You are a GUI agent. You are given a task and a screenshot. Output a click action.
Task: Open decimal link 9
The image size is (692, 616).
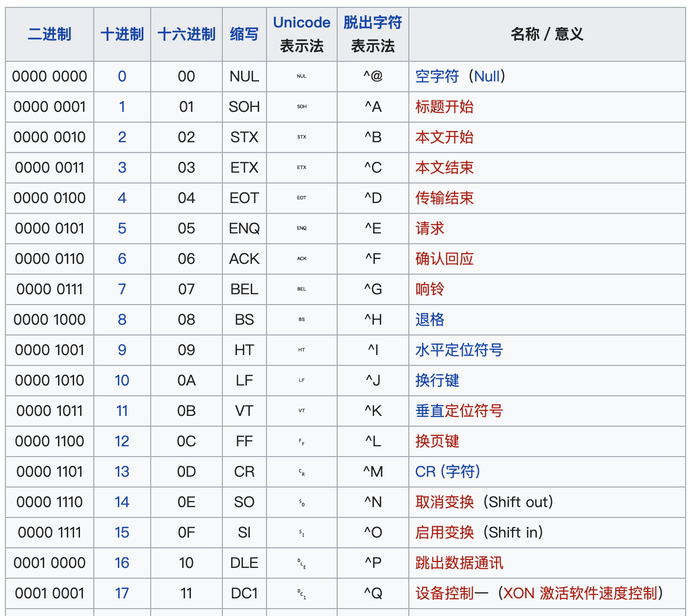122,350
